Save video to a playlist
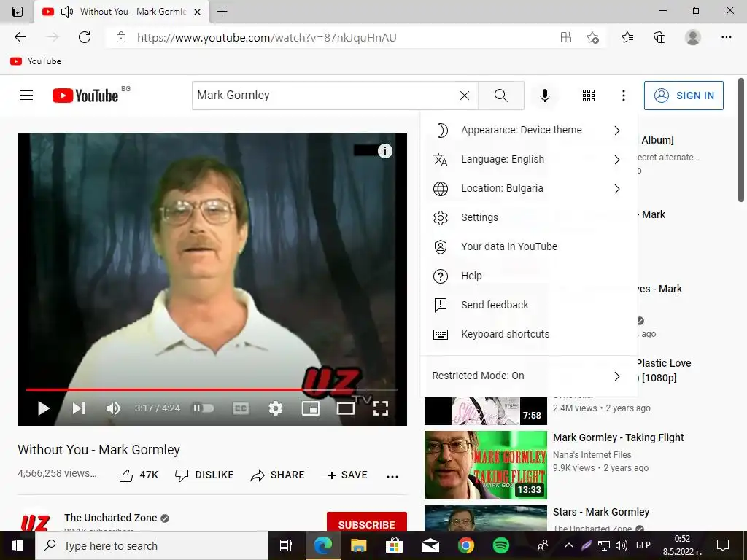747x560 pixels. tap(344, 475)
